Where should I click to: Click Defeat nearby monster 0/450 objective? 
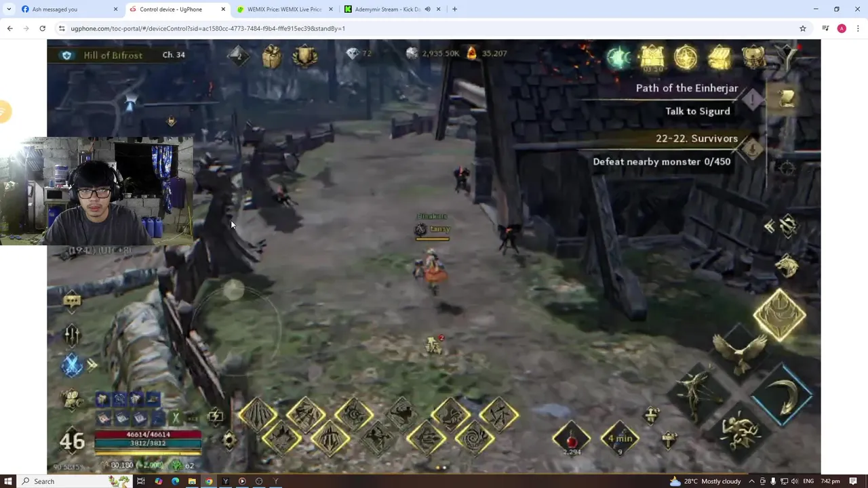pyautogui.click(x=662, y=161)
